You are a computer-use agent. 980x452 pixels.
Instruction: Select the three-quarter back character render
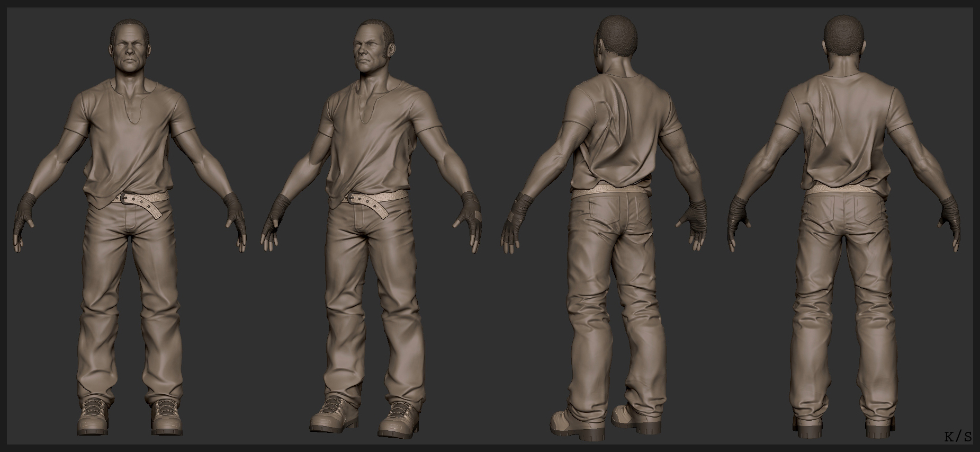point(604,228)
